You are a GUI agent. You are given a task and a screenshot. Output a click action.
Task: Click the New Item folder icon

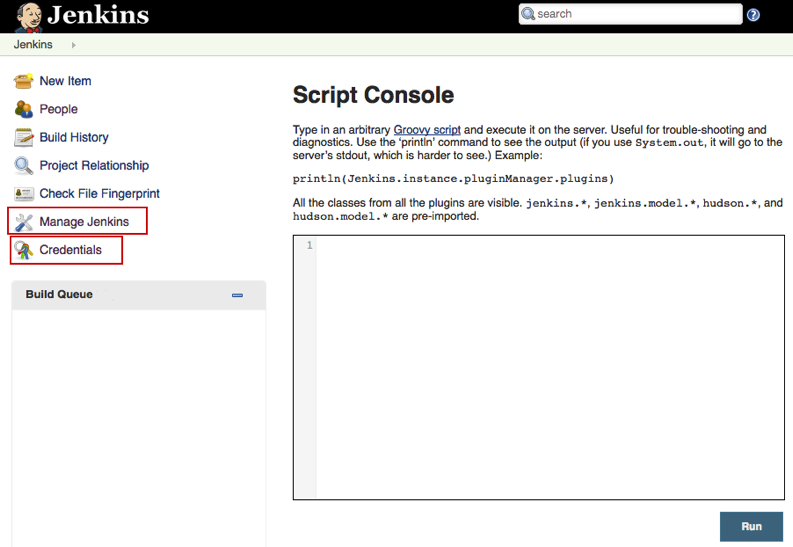(x=24, y=81)
